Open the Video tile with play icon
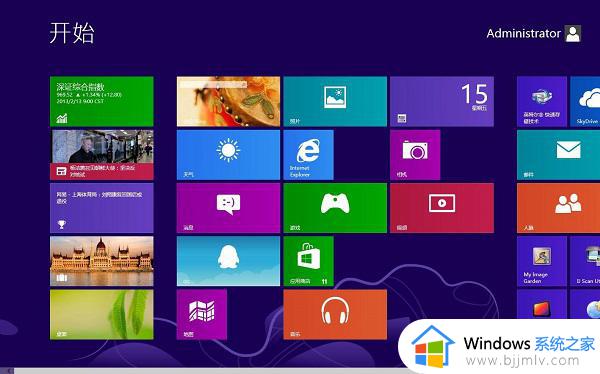The image size is (600, 374). (442, 208)
